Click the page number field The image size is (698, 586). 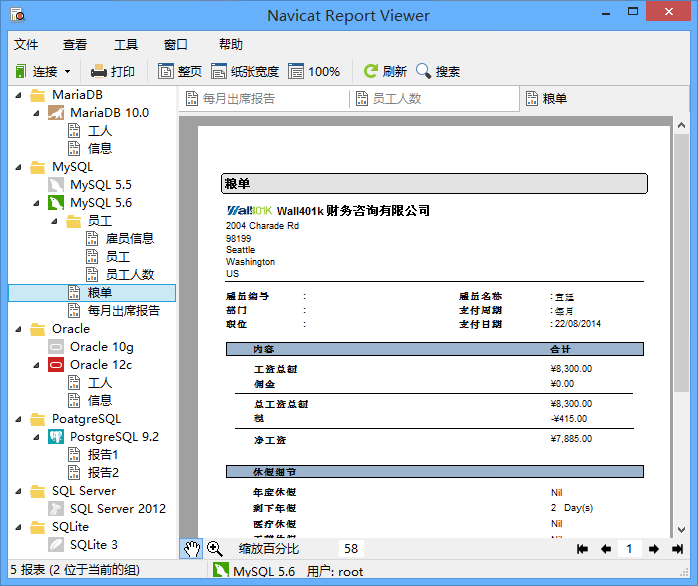pos(629,549)
